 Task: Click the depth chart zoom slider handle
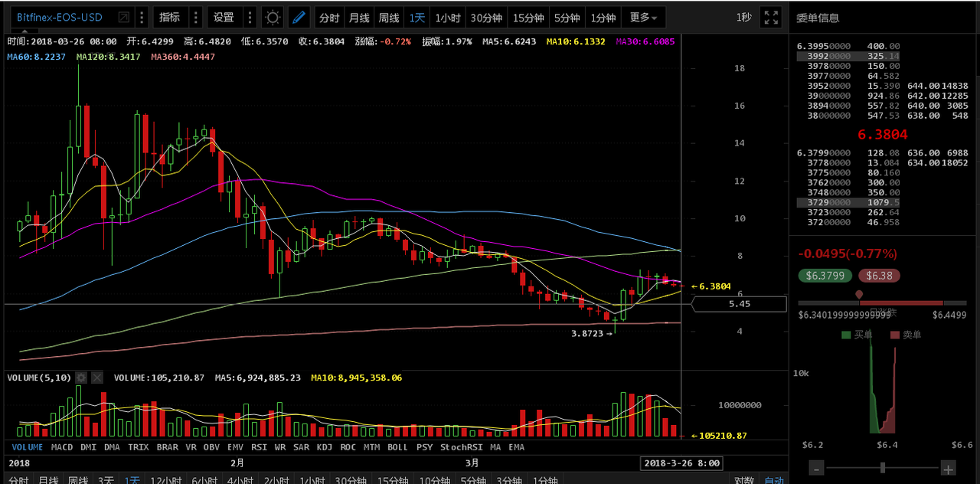[883, 468]
